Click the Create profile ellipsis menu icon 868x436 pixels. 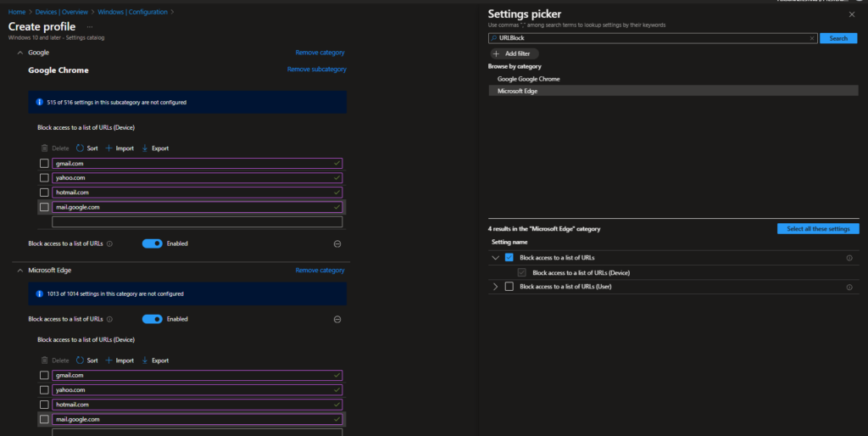pyautogui.click(x=90, y=26)
